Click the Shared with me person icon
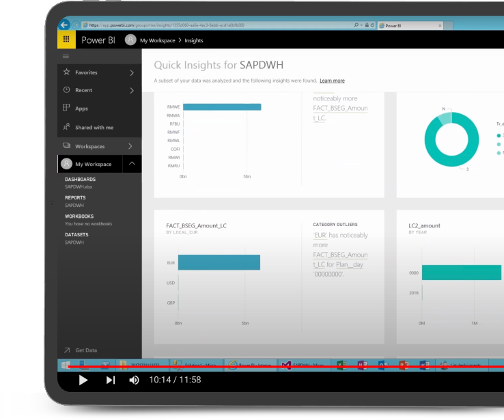 pyautogui.click(x=66, y=126)
